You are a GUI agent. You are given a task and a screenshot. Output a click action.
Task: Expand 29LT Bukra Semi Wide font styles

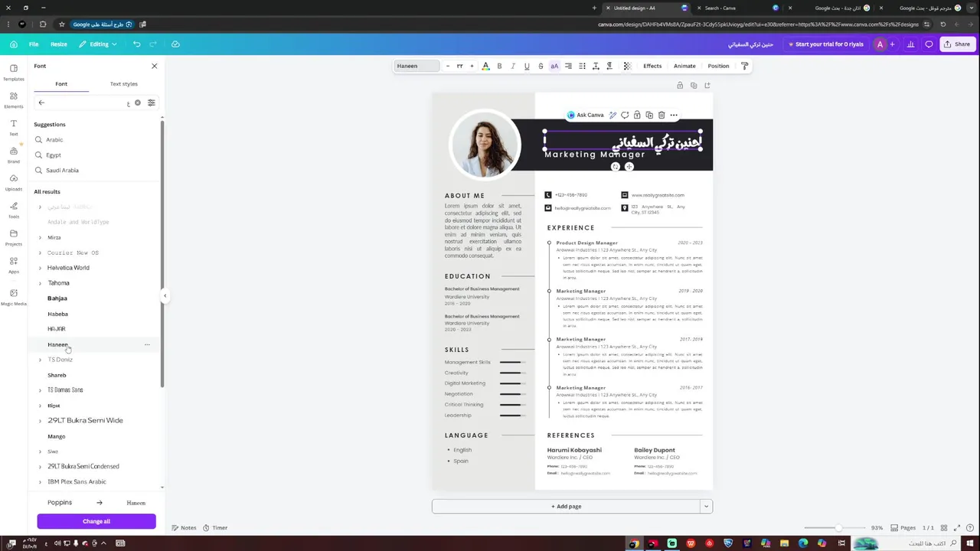tap(41, 421)
